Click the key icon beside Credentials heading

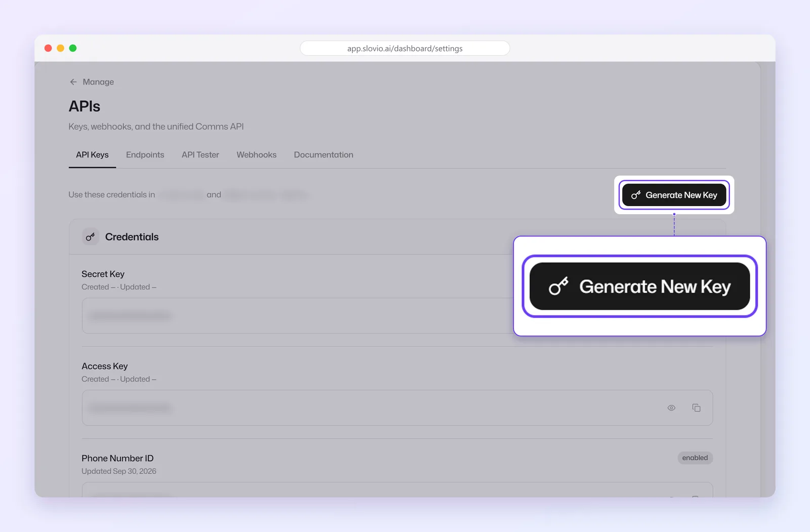(90, 237)
